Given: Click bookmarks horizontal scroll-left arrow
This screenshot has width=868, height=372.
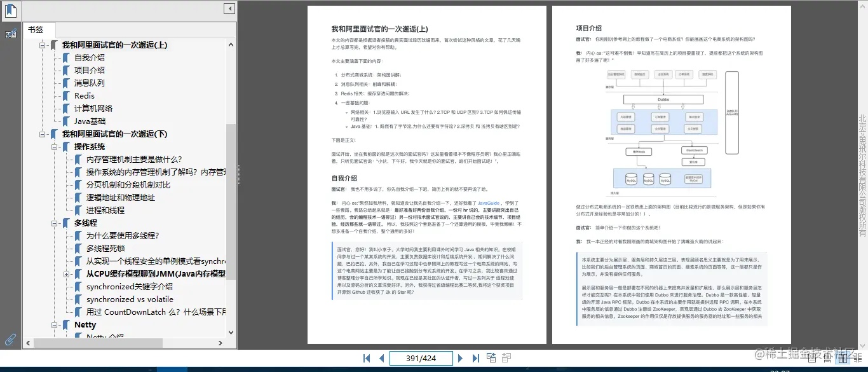Looking at the screenshot, I should click(28, 343).
